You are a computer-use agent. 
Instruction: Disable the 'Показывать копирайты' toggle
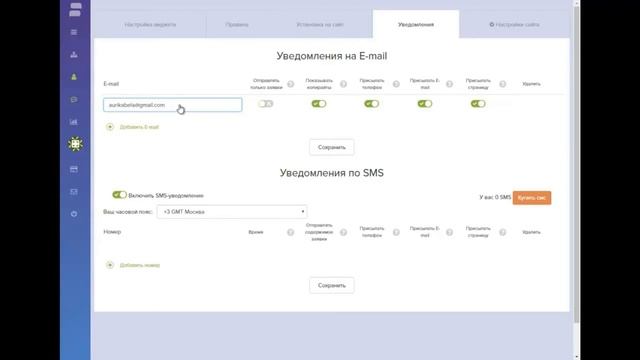(319, 104)
